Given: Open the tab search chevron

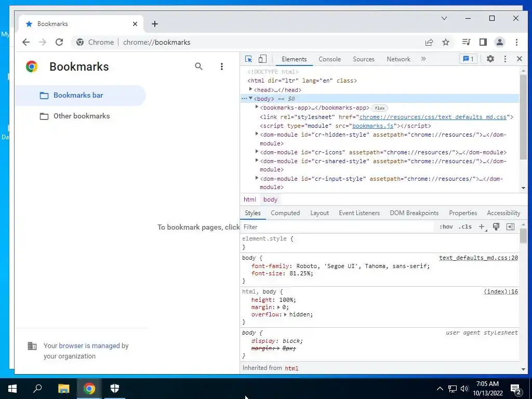Looking at the screenshot, I should coord(444,18).
